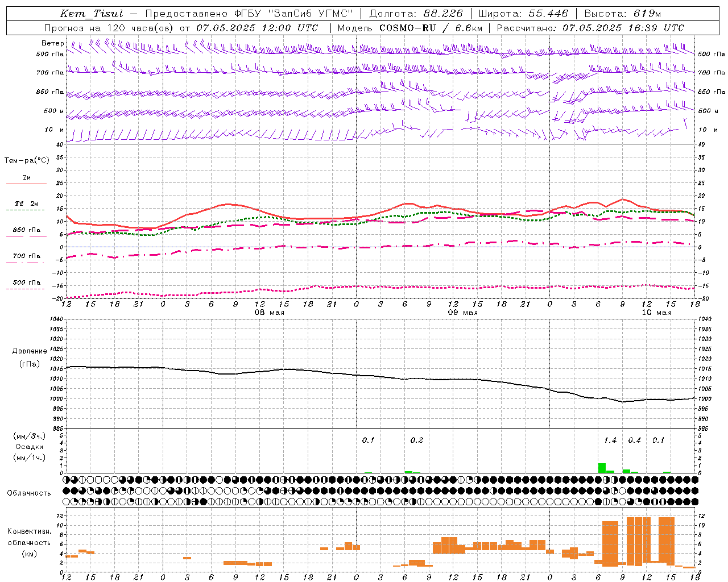
Task: Click the tallest green precipitation bar on 10 мая
Action: pyautogui.click(x=602, y=468)
